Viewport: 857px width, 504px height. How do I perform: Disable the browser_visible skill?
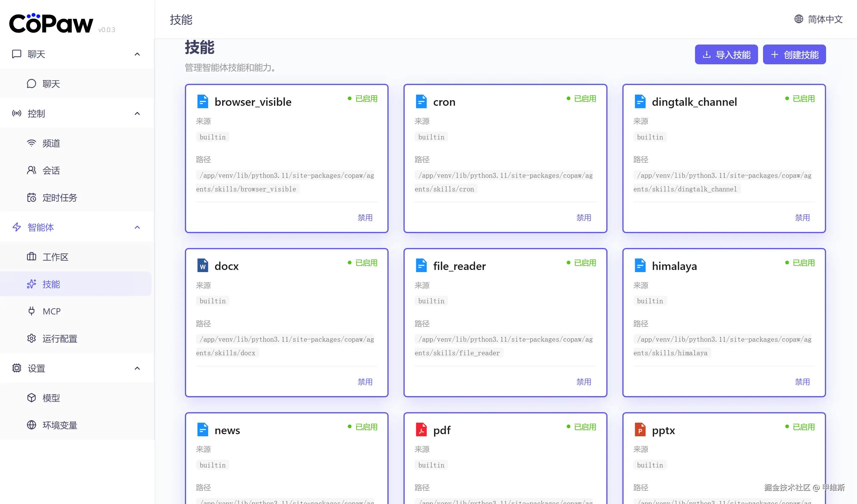365,218
